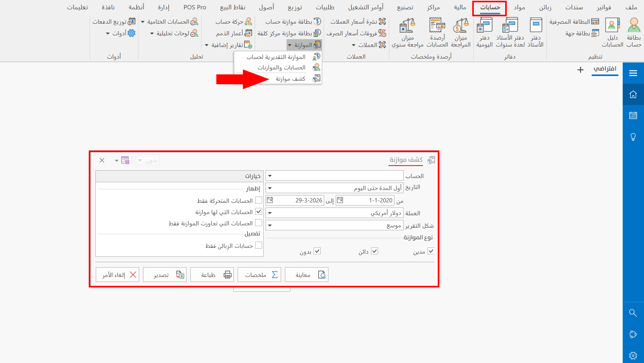The height and width of the screenshot is (363, 644).
Task: Toggle الحسابات التي تجاوزت الموازنة فقط checkbox
Action: [259, 223]
